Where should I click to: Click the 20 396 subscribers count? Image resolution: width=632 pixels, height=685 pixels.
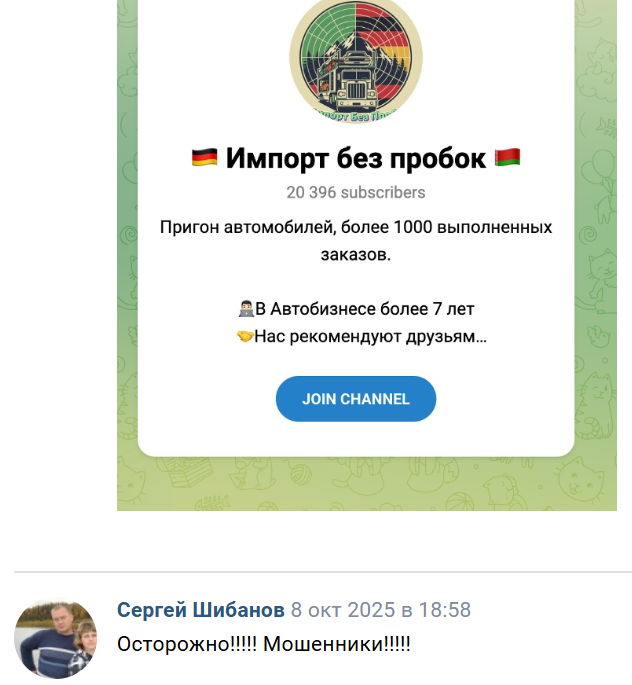click(x=356, y=193)
